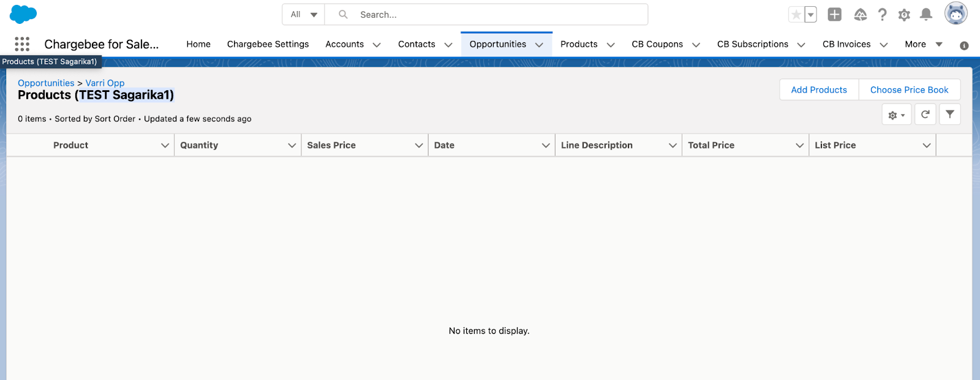The width and height of the screenshot is (980, 380).
Task: Show filters with the funnel icon
Action: 949,115
